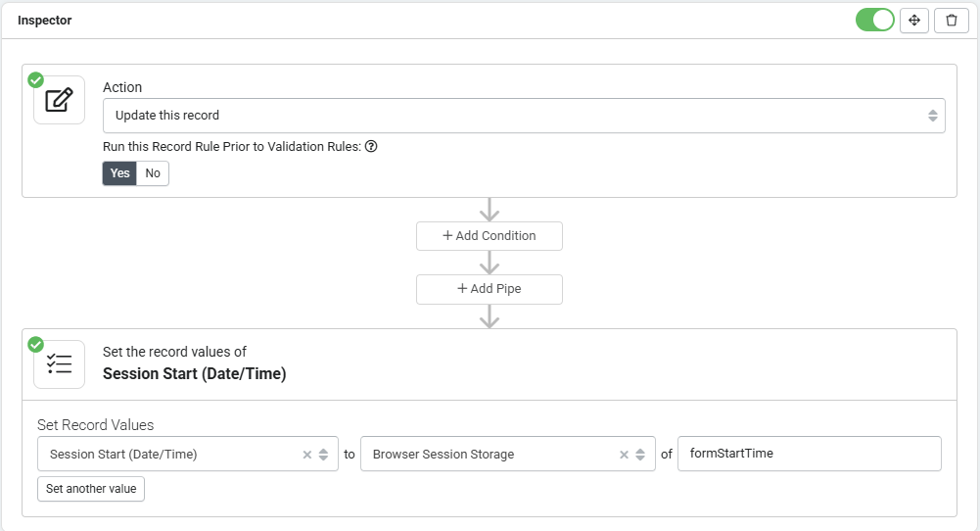Click green checkmark badge on Set record values card

35,345
